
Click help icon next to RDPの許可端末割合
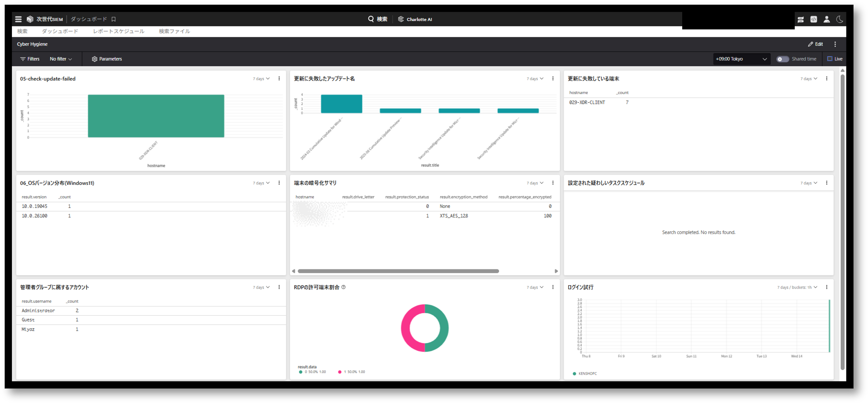pyautogui.click(x=344, y=287)
